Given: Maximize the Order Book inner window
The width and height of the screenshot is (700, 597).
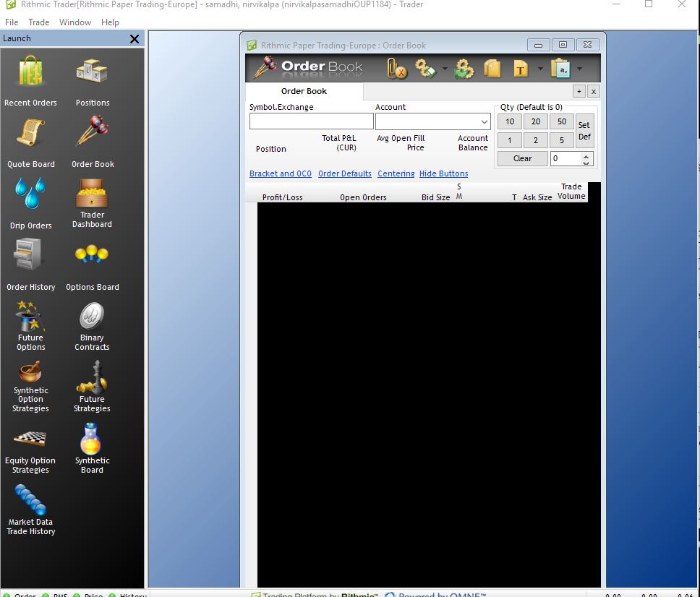Looking at the screenshot, I should tap(563, 45).
